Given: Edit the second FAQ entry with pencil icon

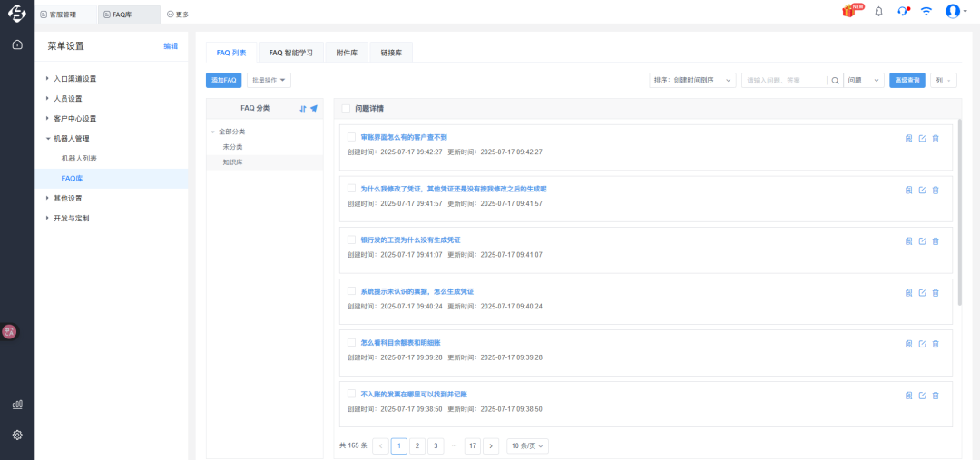Looking at the screenshot, I should (922, 190).
